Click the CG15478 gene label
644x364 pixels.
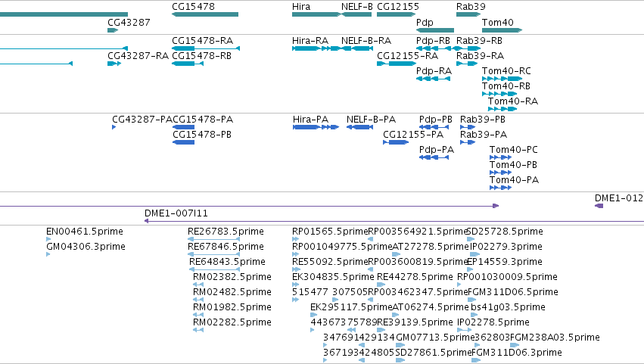(x=193, y=7)
